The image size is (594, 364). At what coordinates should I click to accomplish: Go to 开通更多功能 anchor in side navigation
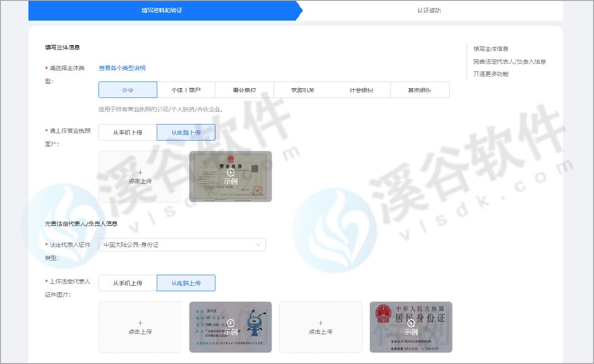pos(491,74)
